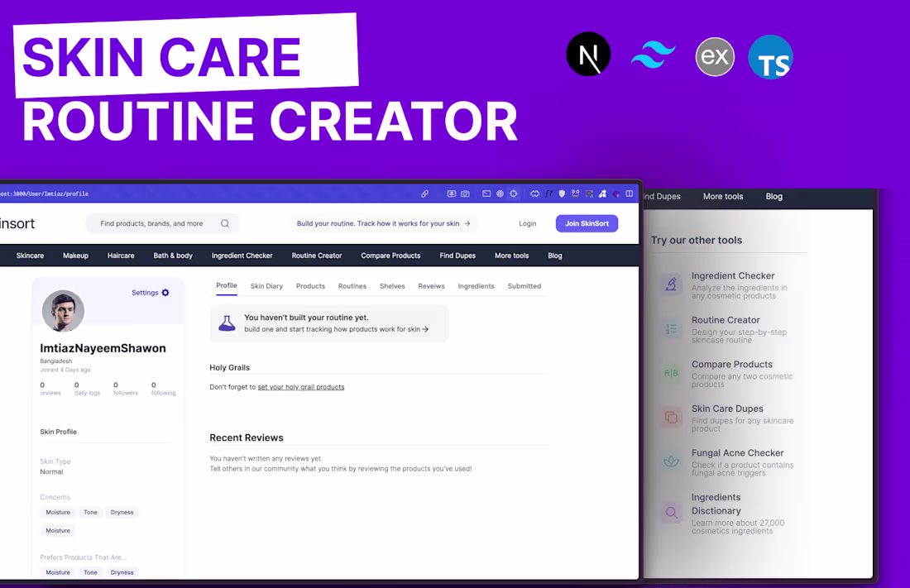Click the Skin Care Dupes icon

672,415
